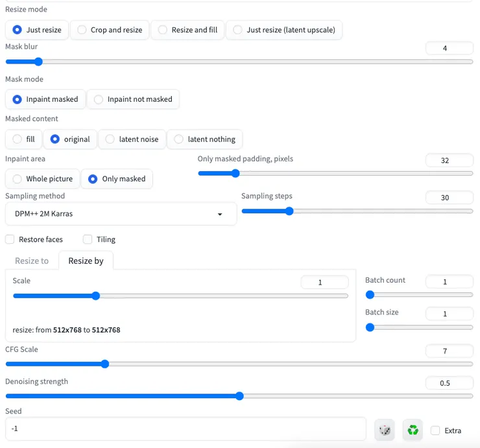Tick the Extra seed checkbox

click(435, 430)
